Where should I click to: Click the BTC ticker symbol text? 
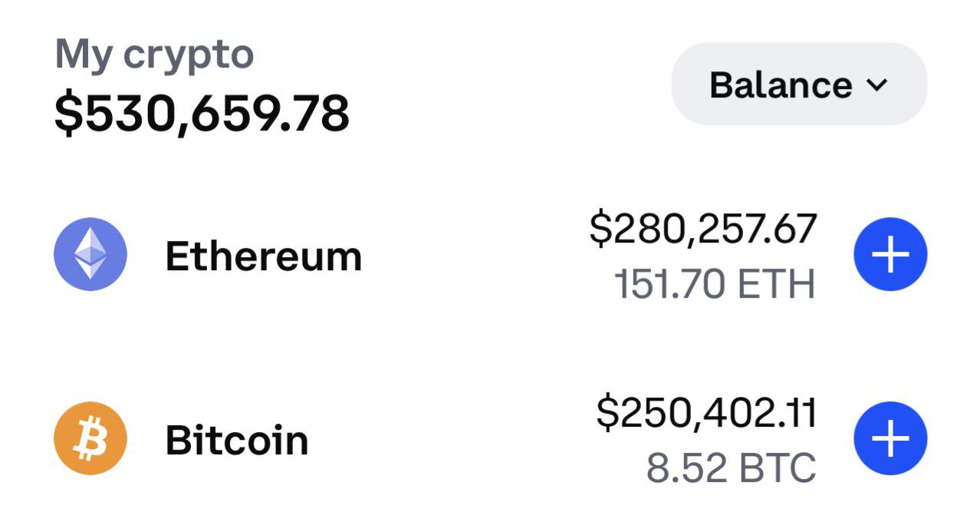(x=776, y=467)
